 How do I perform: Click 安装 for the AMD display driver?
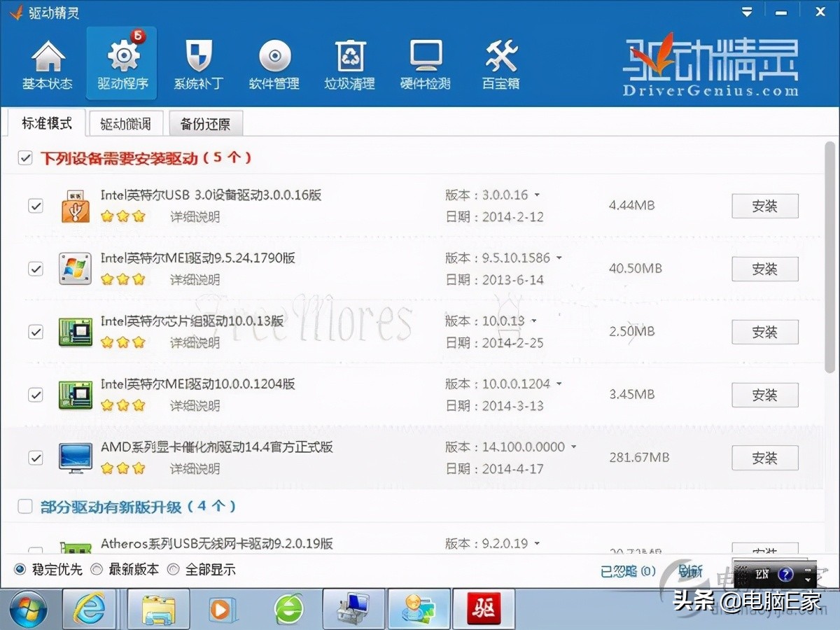pos(764,458)
